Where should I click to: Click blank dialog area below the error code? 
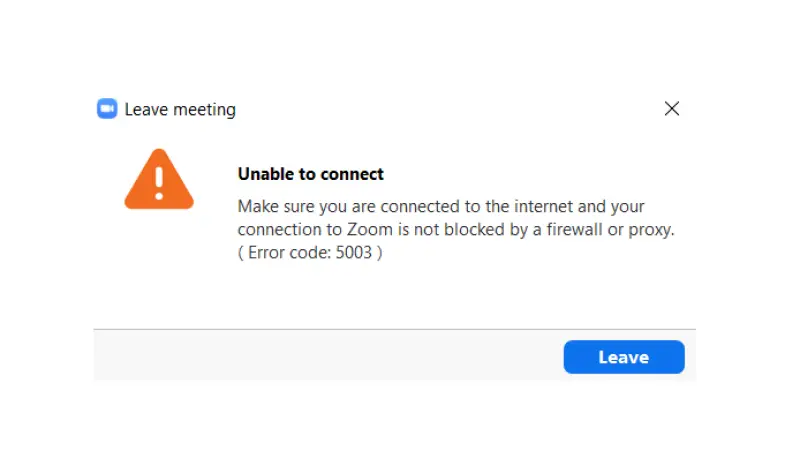(x=400, y=295)
